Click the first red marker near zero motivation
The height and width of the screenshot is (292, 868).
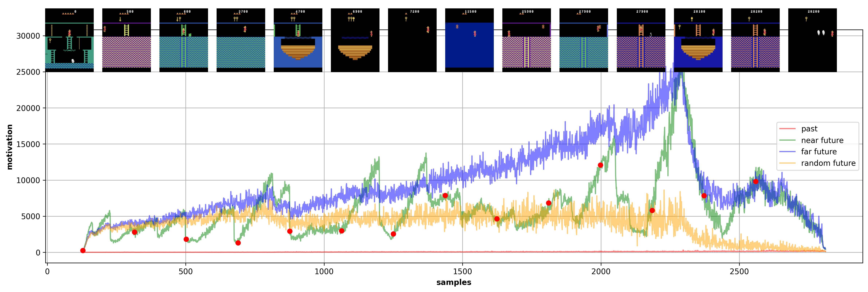tap(83, 250)
